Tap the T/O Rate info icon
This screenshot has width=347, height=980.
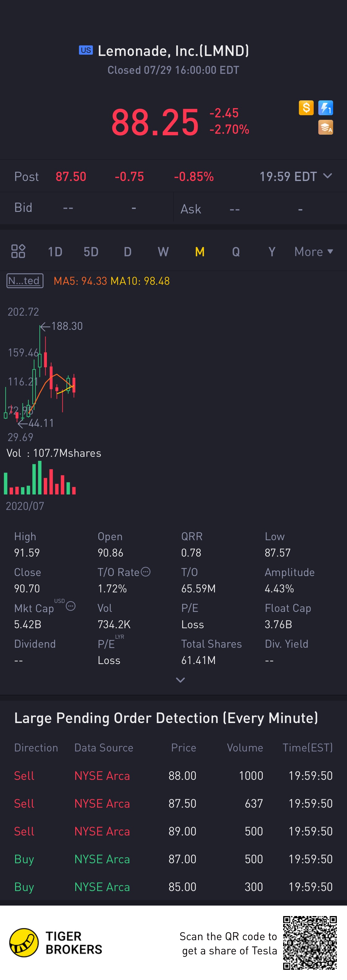click(146, 572)
